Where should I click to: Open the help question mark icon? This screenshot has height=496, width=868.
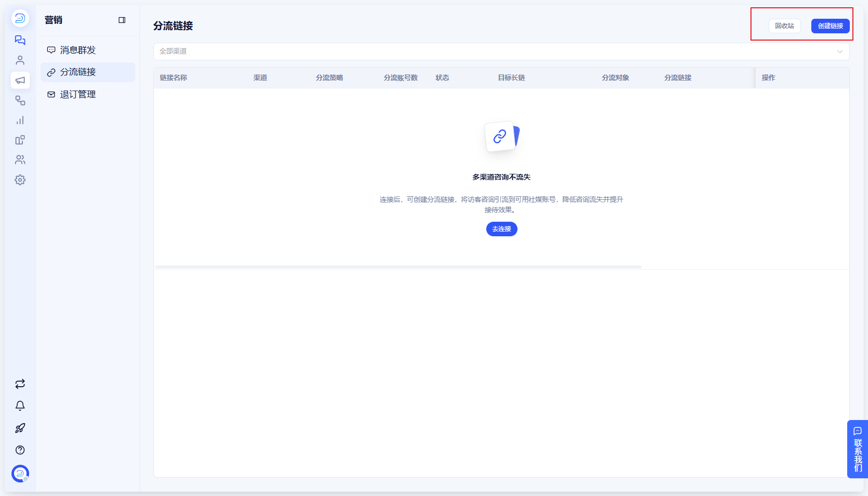[x=20, y=450]
